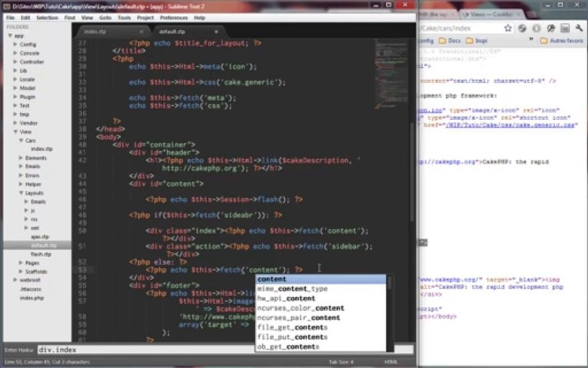The image size is (588, 368).
Task: Open index.php in the sidebar
Action: [x=32, y=298]
